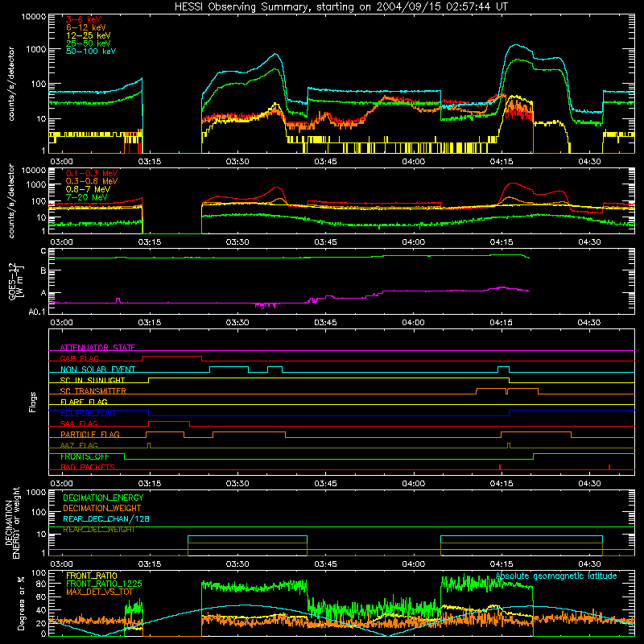Select the SAA_FLAG label

click(79, 423)
